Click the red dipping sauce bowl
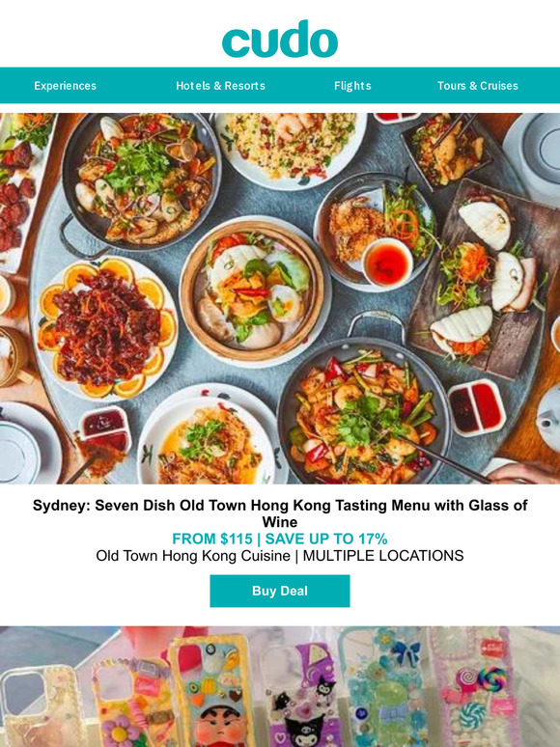The height and width of the screenshot is (747, 560). pos(387,262)
